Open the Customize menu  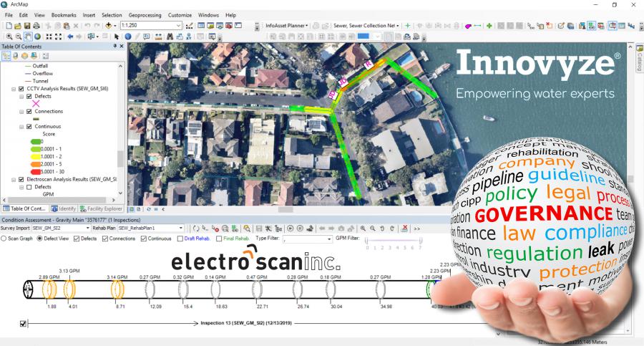pyautogui.click(x=180, y=15)
